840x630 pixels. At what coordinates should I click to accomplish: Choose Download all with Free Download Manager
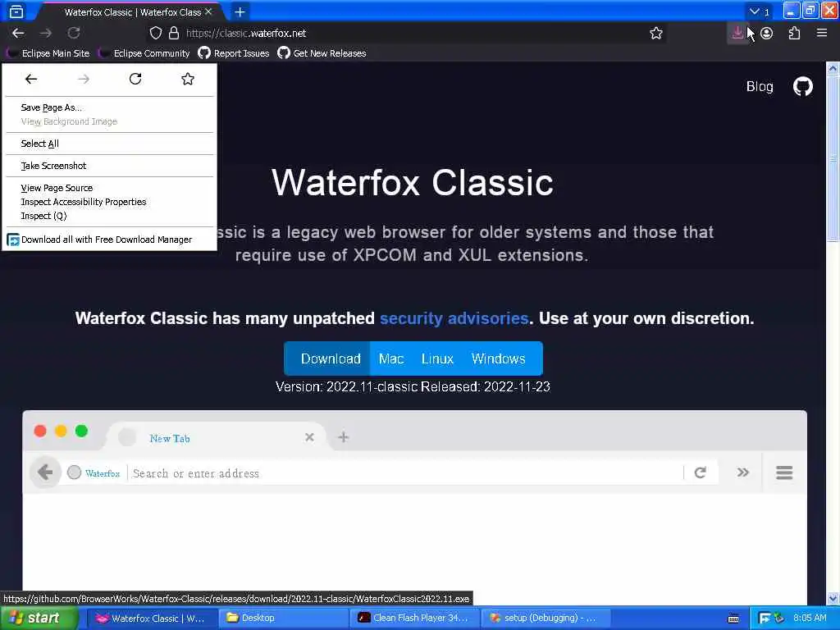pyautogui.click(x=109, y=240)
